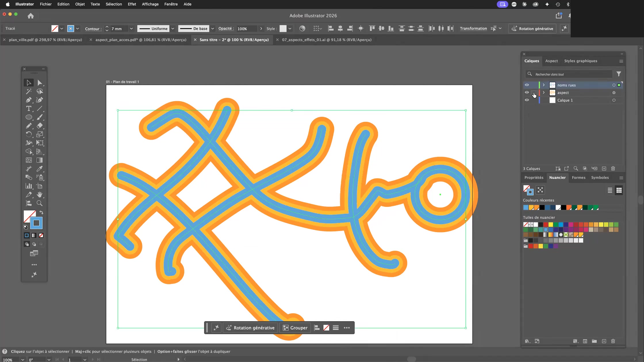Switch swatches to thumbnail grid view

point(619,190)
